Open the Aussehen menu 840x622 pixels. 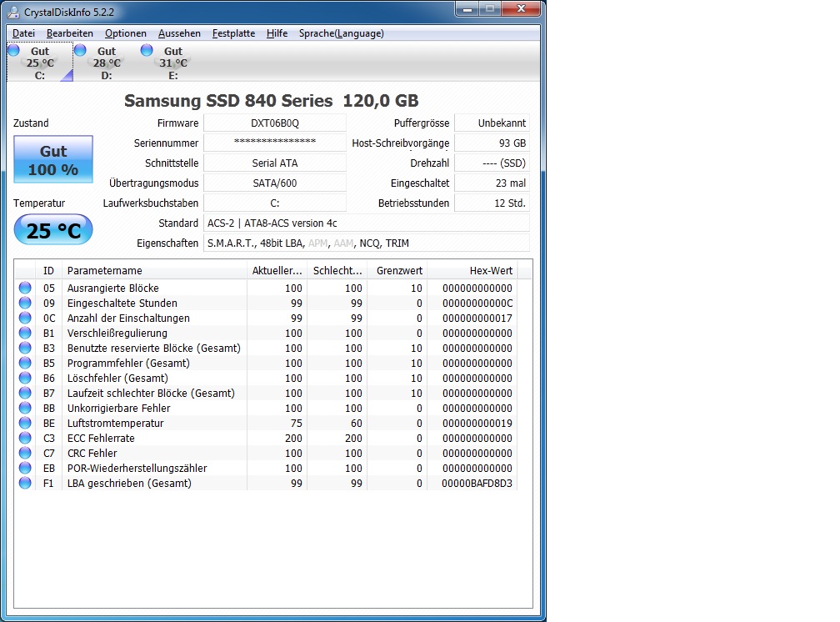(179, 33)
